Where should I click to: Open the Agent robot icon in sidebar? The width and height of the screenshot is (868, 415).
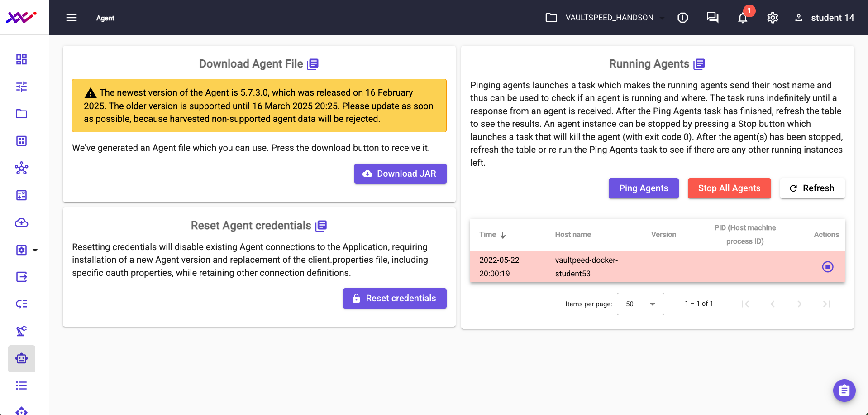click(21, 358)
